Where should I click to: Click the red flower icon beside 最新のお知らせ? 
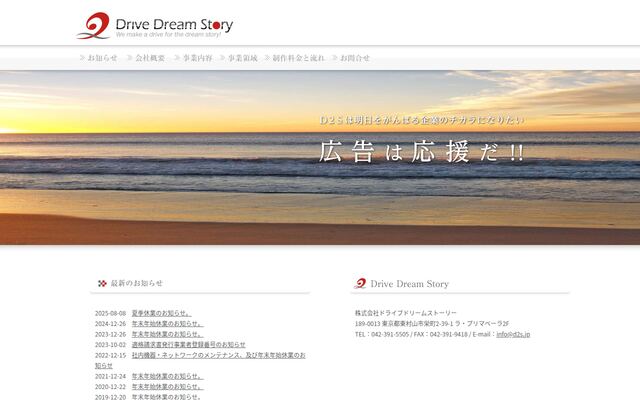click(102, 283)
